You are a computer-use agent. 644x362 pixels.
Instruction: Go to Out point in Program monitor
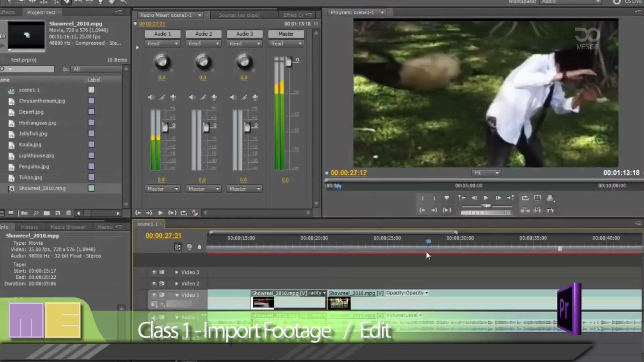click(434, 210)
